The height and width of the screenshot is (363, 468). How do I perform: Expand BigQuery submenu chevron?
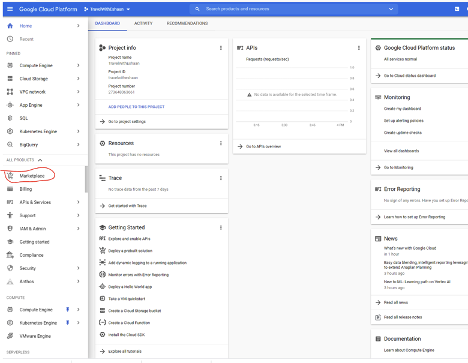(78, 145)
